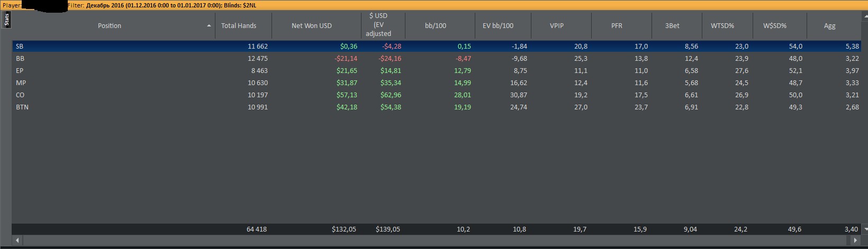This screenshot has height=249, width=868.
Task: Click the PFR column header
Action: 617,26
